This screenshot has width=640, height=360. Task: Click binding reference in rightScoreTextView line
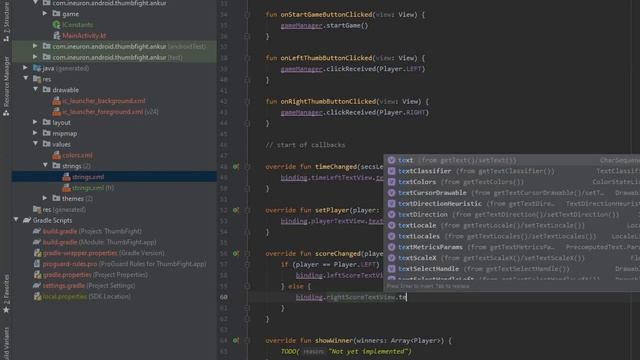[309, 297]
